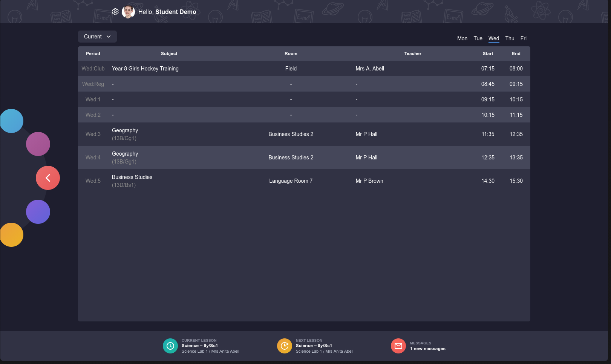The height and width of the screenshot is (364, 611).
Task: Click the Period column header
Action: pos(93,54)
